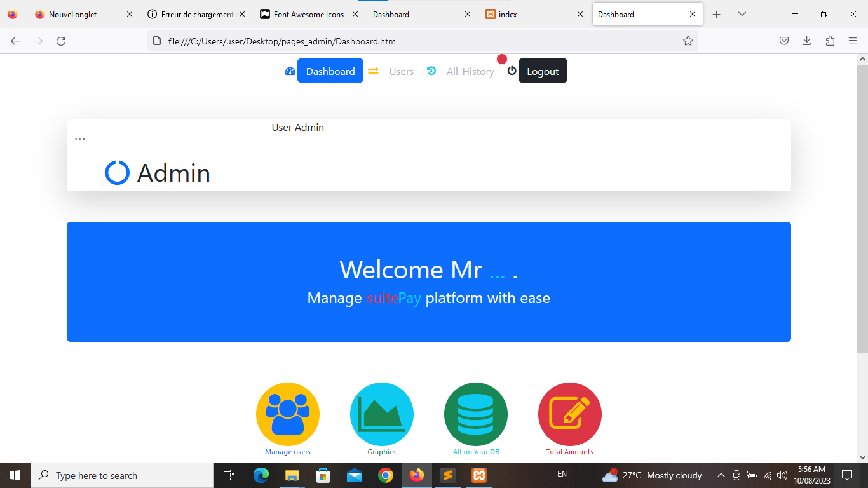The width and height of the screenshot is (868, 488).
Task: Expand the three-dots menu in admin card
Action: coord(79,139)
